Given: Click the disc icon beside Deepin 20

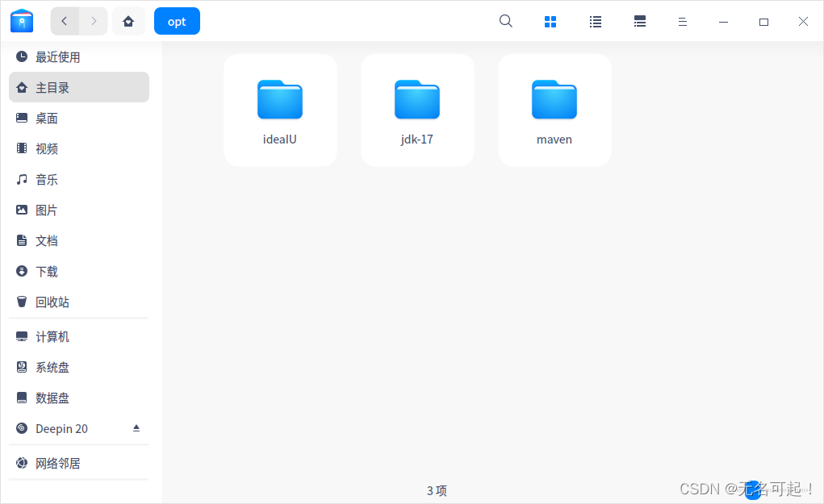Looking at the screenshot, I should point(22,428).
